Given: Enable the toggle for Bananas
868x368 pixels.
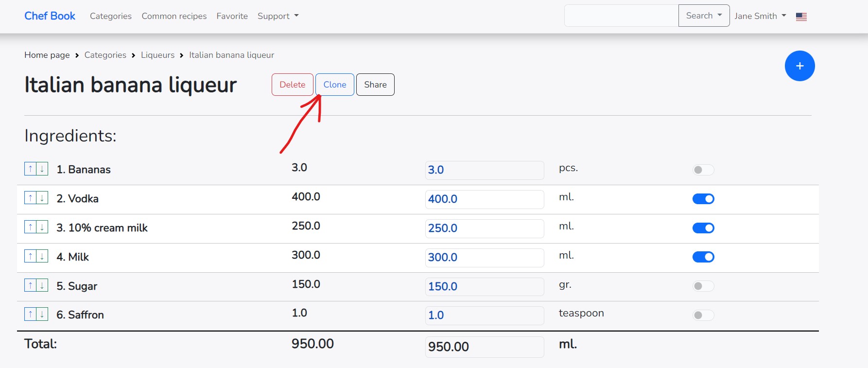Looking at the screenshot, I should (x=703, y=170).
